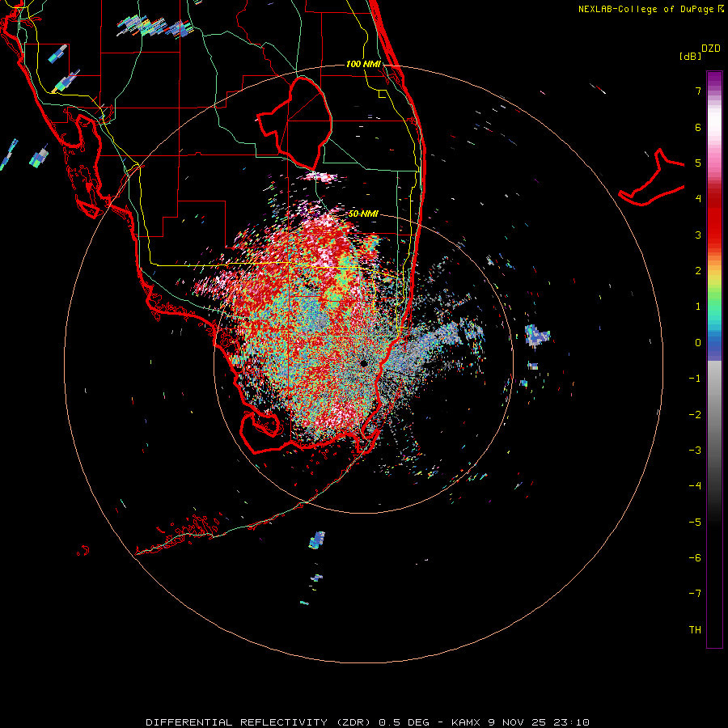Click the scale value 7 label
The width and height of the screenshot is (728, 728).
[698, 91]
